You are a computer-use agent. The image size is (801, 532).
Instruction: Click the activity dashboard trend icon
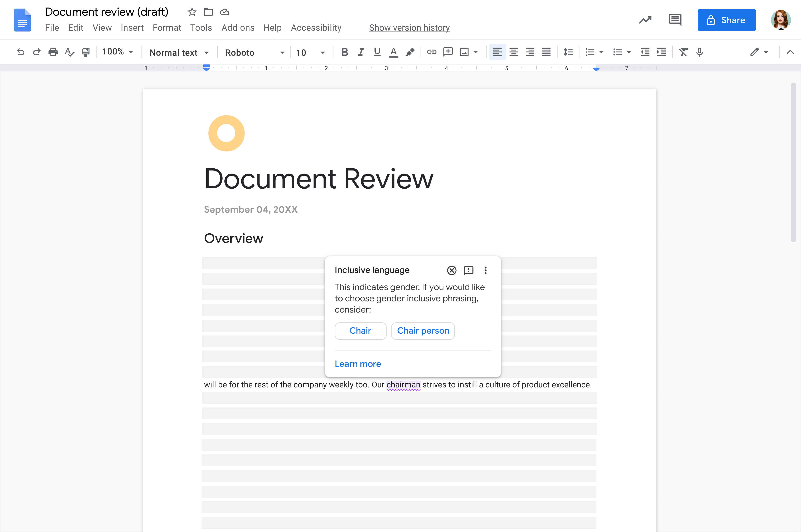(x=645, y=20)
